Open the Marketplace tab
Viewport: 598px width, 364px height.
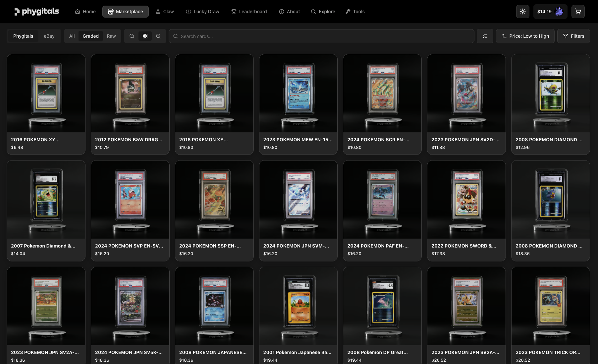click(x=126, y=12)
